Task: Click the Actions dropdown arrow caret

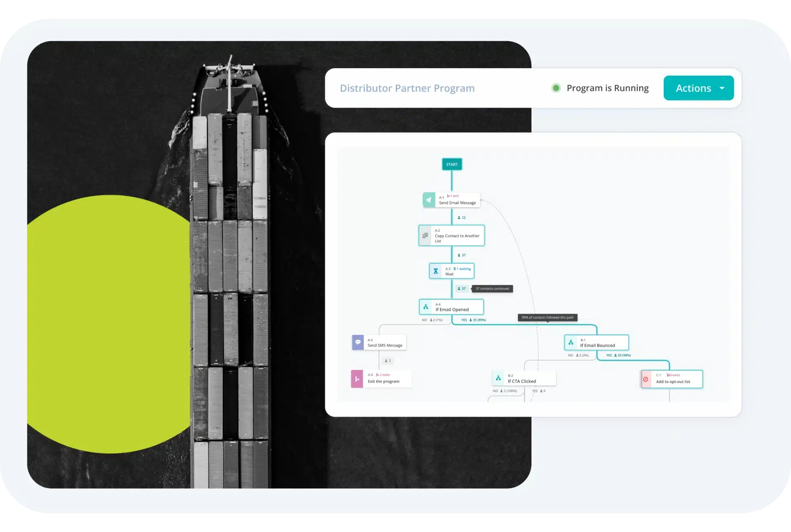Action: pos(722,88)
